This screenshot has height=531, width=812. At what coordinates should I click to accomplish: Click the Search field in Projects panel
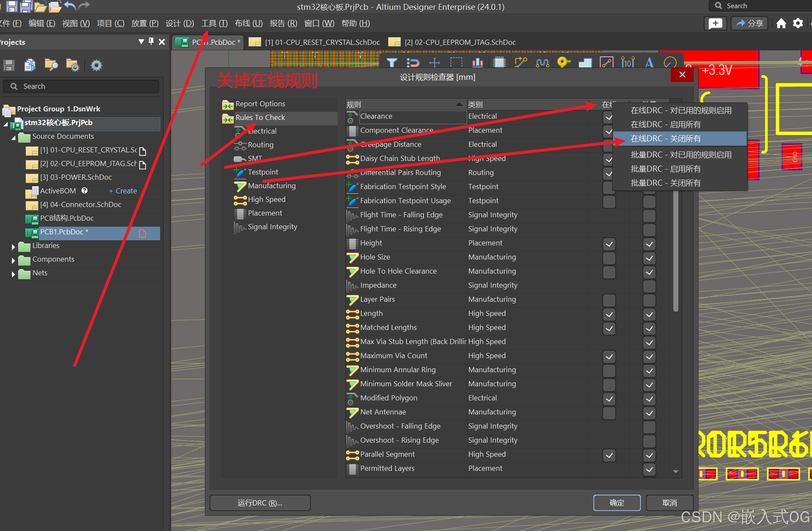[x=81, y=86]
